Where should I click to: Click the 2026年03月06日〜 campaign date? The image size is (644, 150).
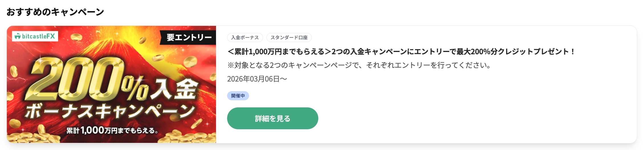coord(257,79)
